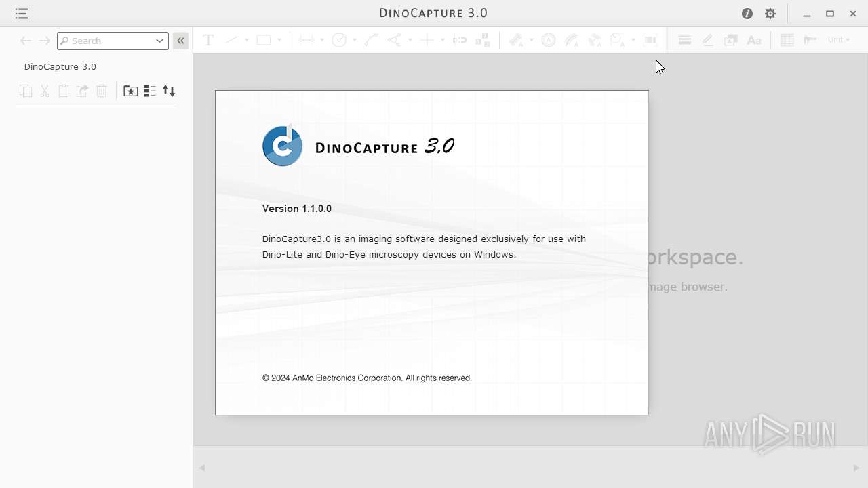Click the line thickness icon
868x488 pixels.
tap(685, 40)
